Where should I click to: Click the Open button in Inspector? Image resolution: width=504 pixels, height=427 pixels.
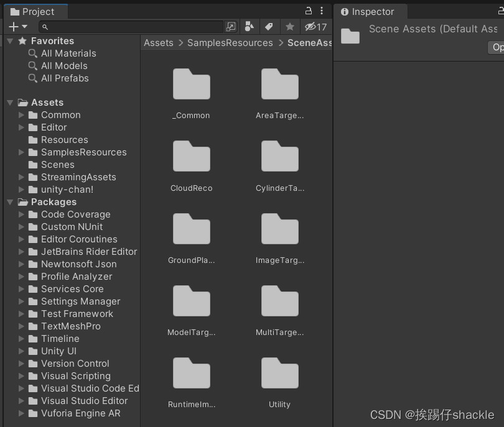click(496, 47)
